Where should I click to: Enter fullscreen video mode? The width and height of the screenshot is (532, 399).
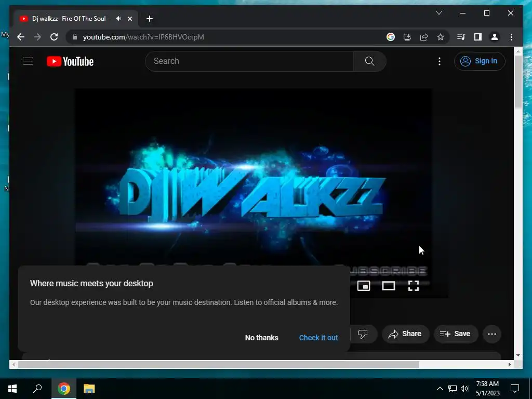tap(413, 286)
